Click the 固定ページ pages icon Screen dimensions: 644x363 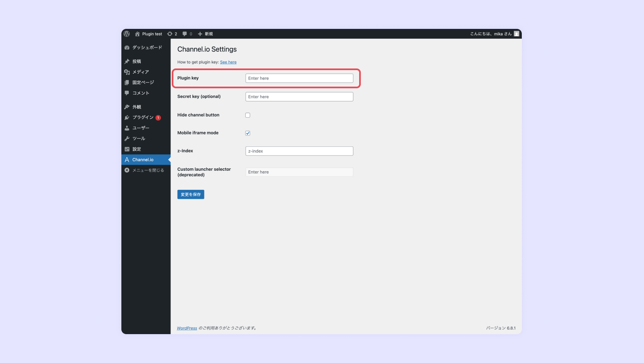pyautogui.click(x=127, y=82)
